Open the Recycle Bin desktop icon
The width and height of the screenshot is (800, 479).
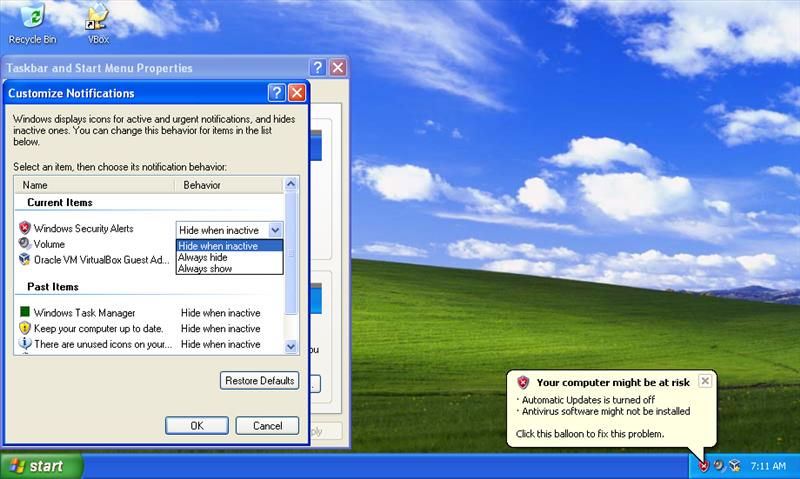32,23
